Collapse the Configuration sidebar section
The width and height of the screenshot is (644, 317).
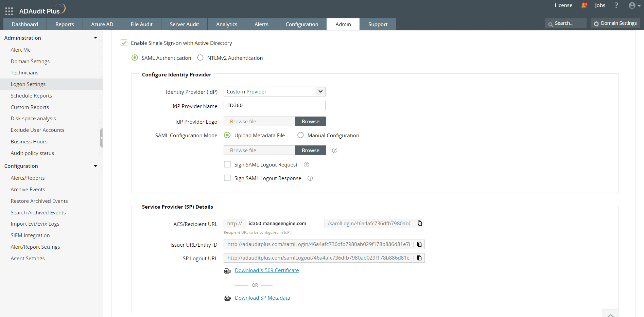[x=95, y=166]
